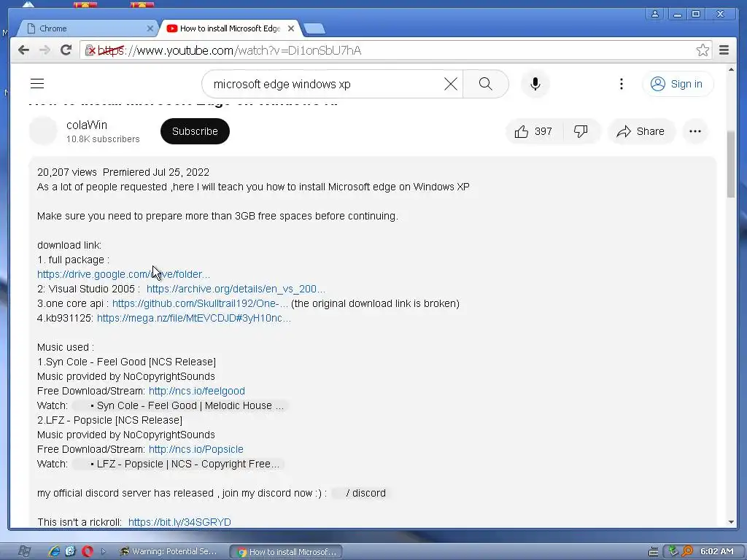This screenshot has width=747, height=560.
Task: Click the 10.8K subscribers text
Action: pyautogui.click(x=103, y=139)
